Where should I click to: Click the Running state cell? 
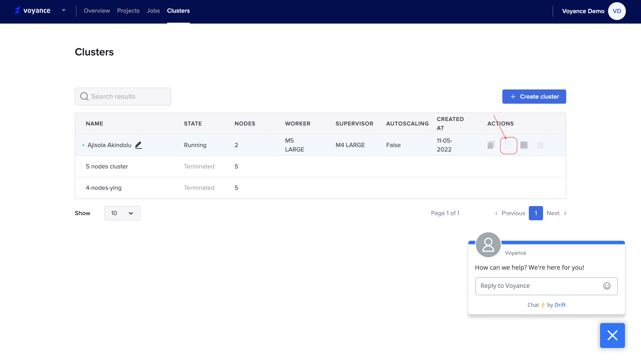[195, 145]
